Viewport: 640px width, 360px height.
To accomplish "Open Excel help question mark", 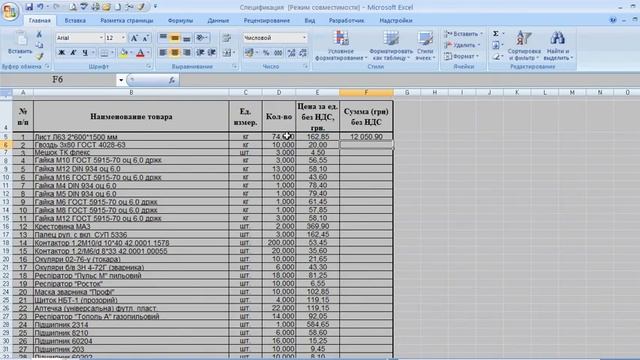I will coord(613,20).
